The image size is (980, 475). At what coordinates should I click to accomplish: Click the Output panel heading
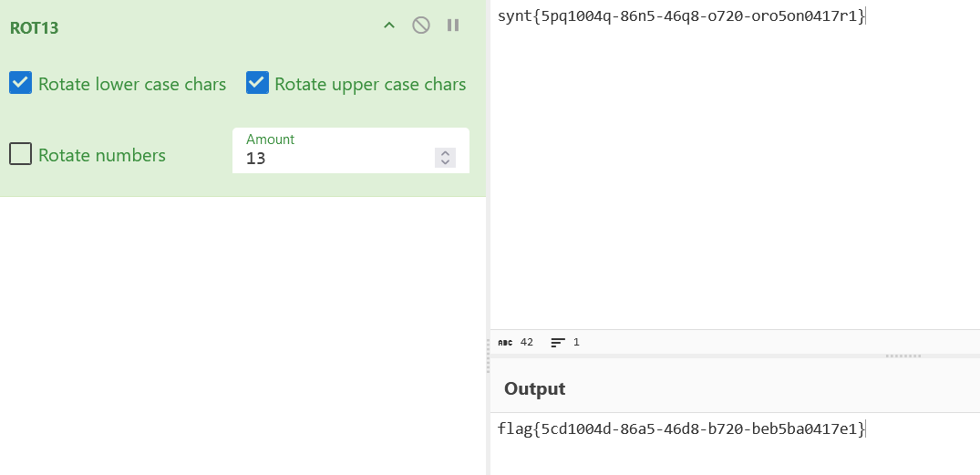click(x=535, y=388)
